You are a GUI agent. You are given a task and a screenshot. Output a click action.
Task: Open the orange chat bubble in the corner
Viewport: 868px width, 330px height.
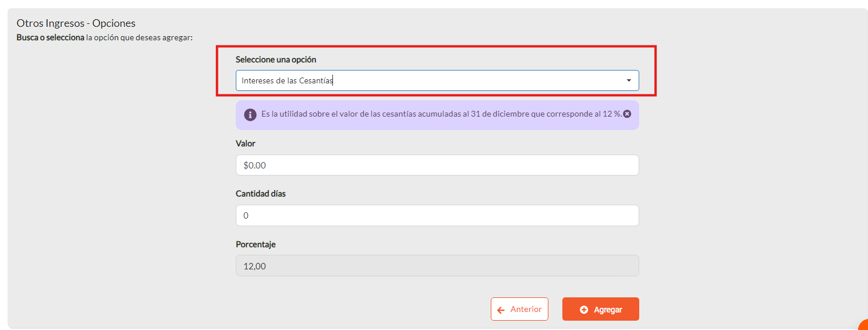(863, 325)
